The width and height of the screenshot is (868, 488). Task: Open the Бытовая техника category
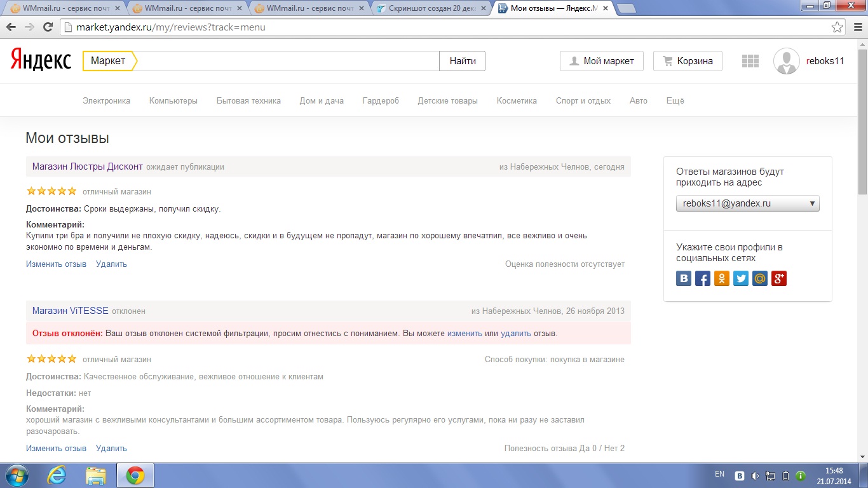[248, 100]
